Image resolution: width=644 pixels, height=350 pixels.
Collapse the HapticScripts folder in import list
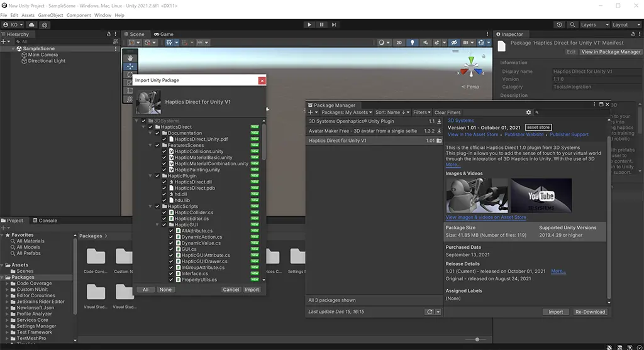click(150, 206)
